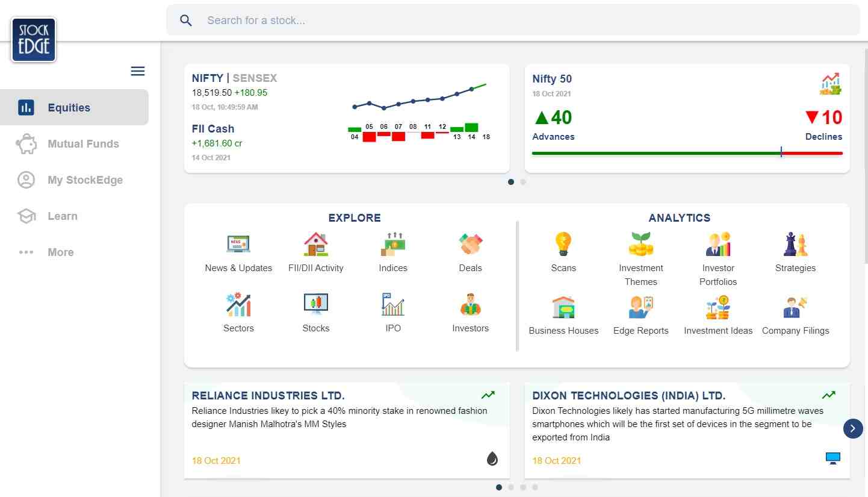Viewport: 868px width, 497px height.
Task: Open the Investors icon
Action: click(x=470, y=304)
